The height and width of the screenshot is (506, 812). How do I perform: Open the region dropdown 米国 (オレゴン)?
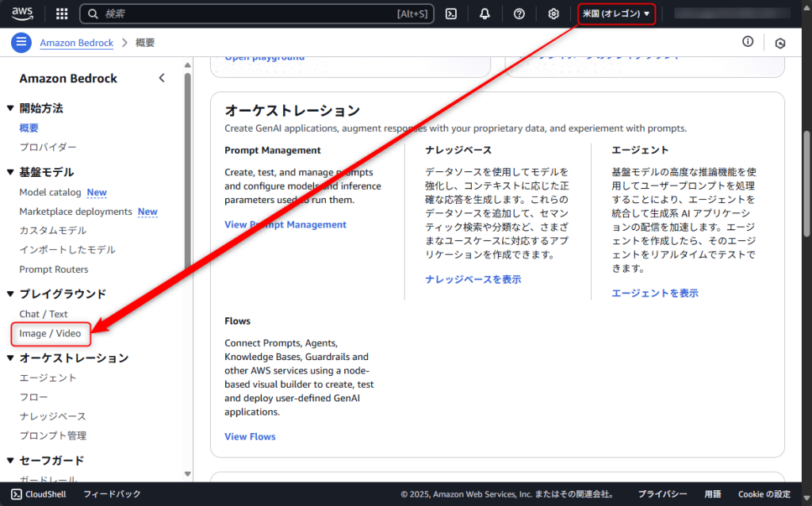[x=616, y=14]
